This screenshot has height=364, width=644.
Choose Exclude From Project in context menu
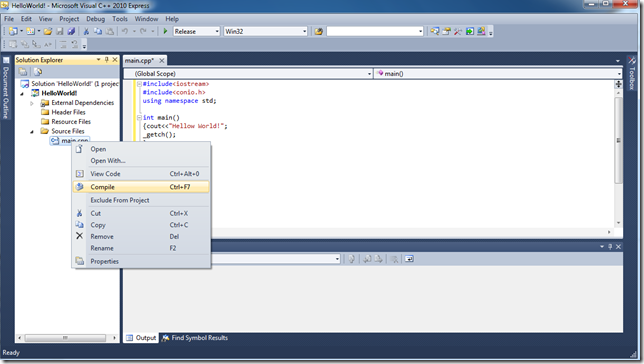pyautogui.click(x=141, y=200)
